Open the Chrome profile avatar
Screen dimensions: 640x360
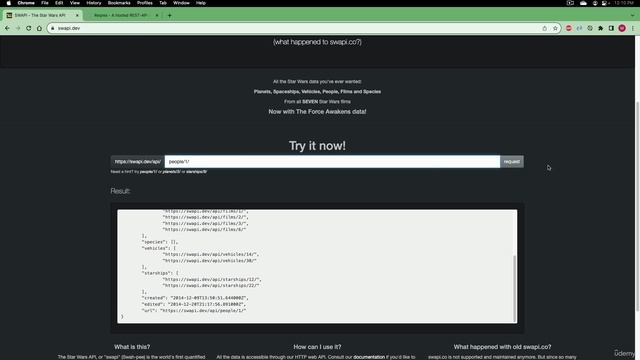[622, 28]
